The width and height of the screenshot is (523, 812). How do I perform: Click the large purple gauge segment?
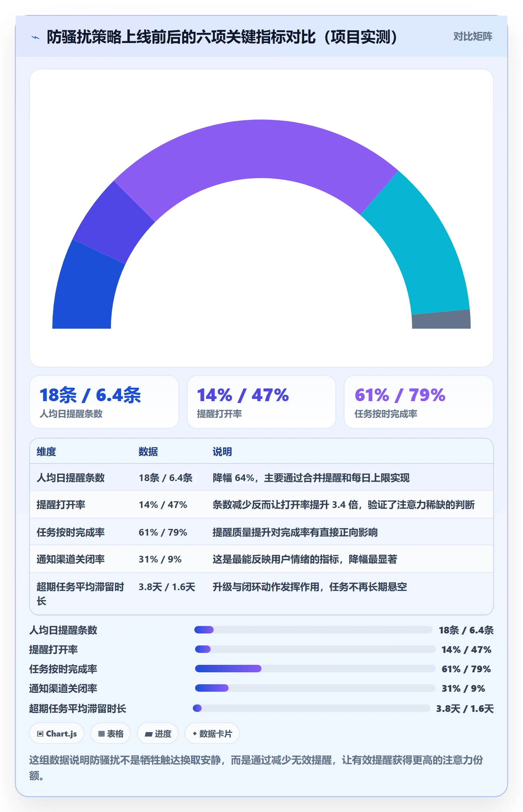click(258, 149)
